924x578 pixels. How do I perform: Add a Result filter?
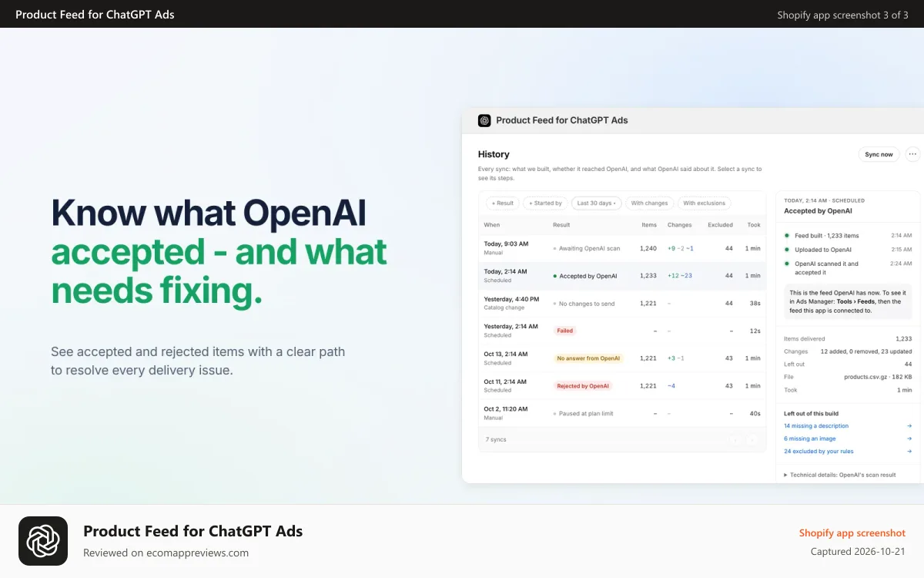502,203
